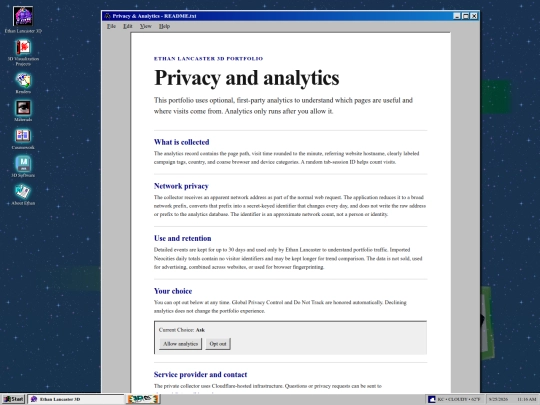Image resolution: width=540 pixels, height=405 pixels.
Task: Open the Edit menu
Action: pos(128,26)
